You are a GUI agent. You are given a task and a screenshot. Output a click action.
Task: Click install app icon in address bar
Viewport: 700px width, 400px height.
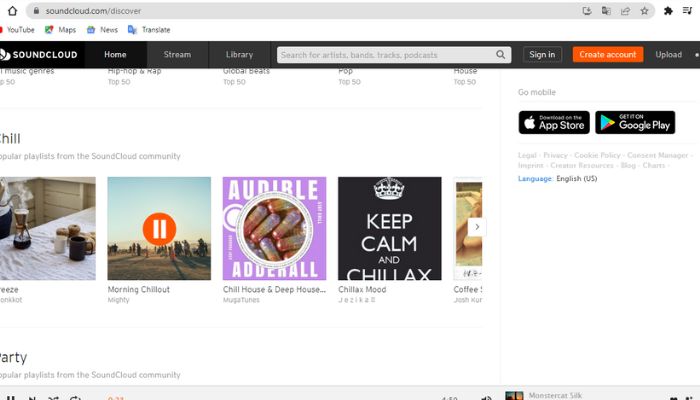click(x=587, y=11)
